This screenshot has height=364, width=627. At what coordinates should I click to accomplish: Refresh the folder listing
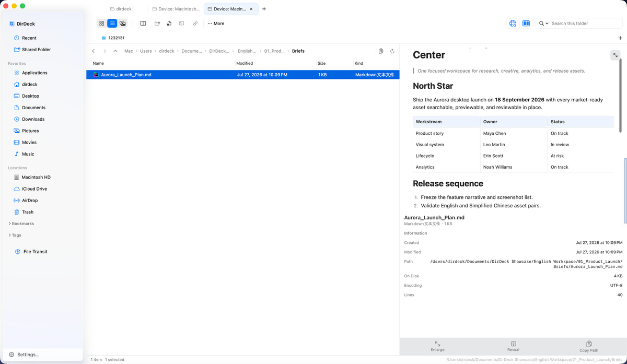(x=392, y=51)
